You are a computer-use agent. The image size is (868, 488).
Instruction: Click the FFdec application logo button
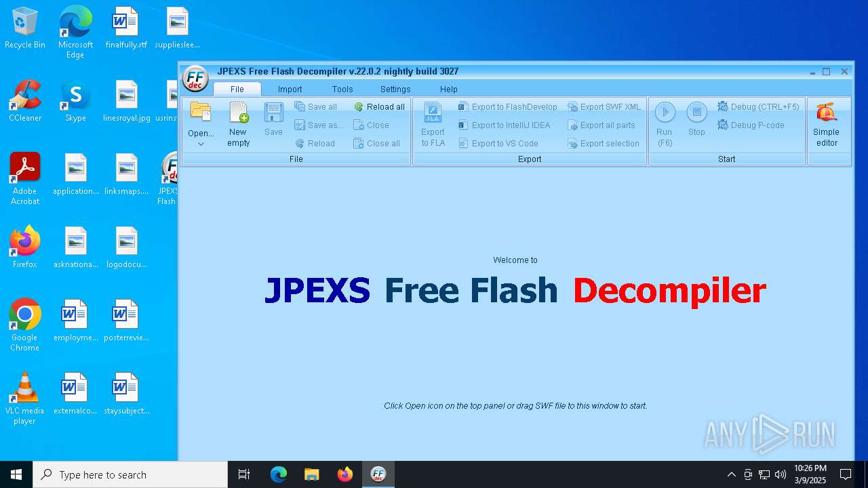(195, 79)
